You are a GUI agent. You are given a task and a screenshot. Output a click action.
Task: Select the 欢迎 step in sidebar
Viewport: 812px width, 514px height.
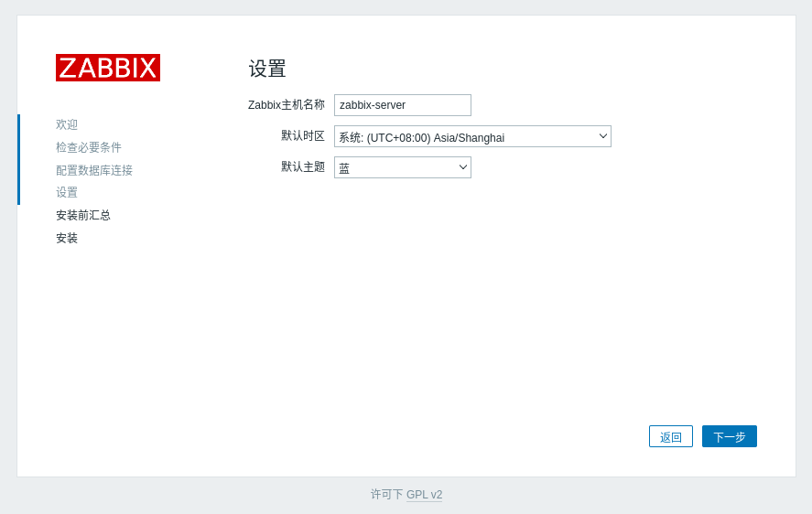[x=67, y=124]
